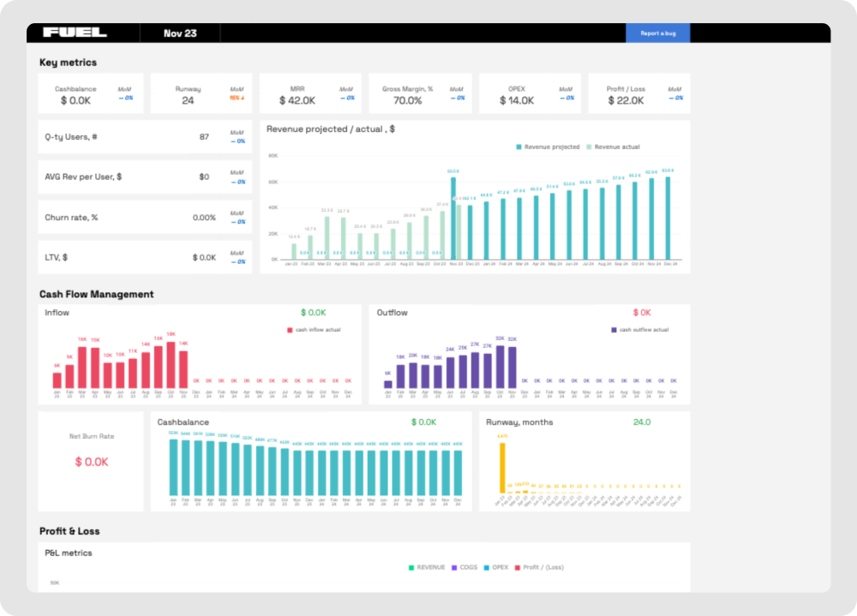Click the Report a bug button
857x616 pixels.
[657, 32]
